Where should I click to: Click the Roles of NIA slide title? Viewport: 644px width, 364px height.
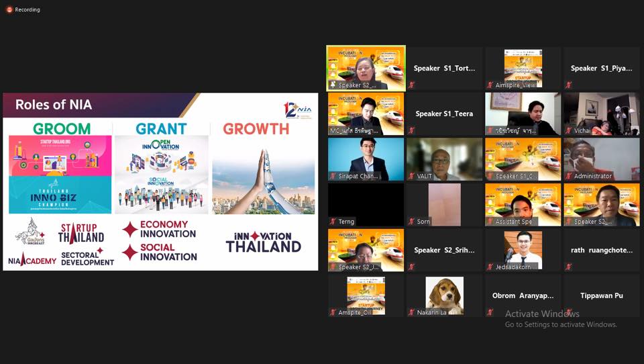[x=54, y=105]
